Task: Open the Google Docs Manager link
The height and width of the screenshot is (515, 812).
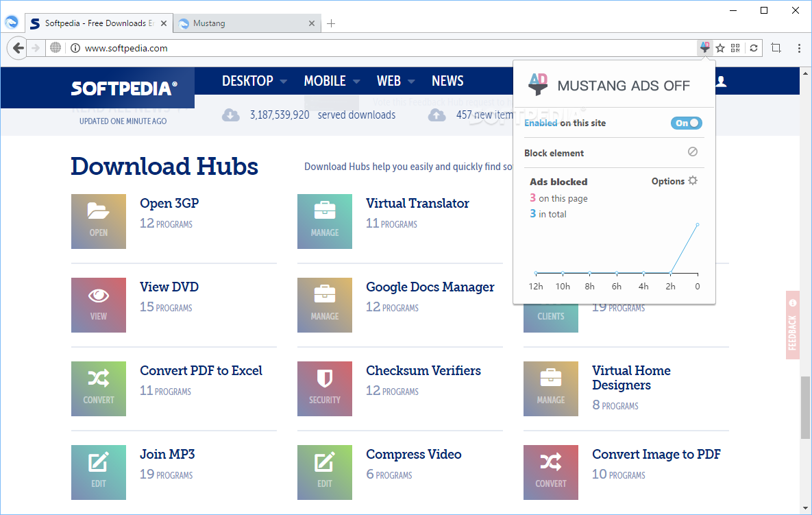Action: coord(430,287)
